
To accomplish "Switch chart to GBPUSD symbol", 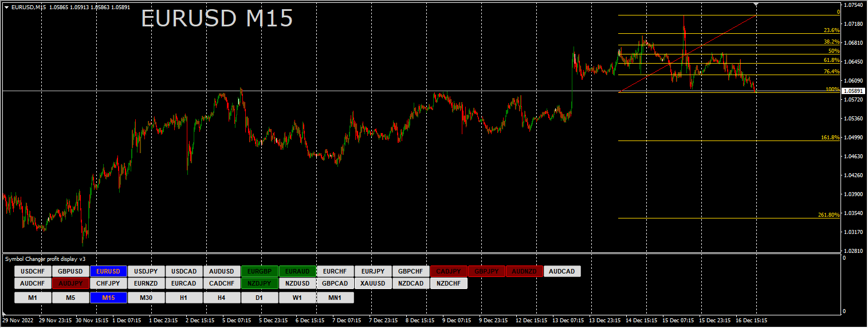I will (70, 271).
